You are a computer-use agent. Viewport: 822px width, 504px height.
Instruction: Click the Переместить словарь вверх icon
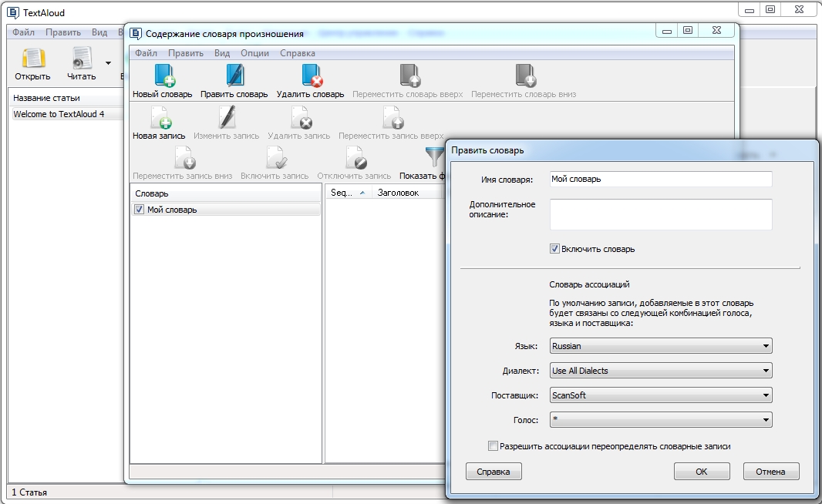(410, 75)
